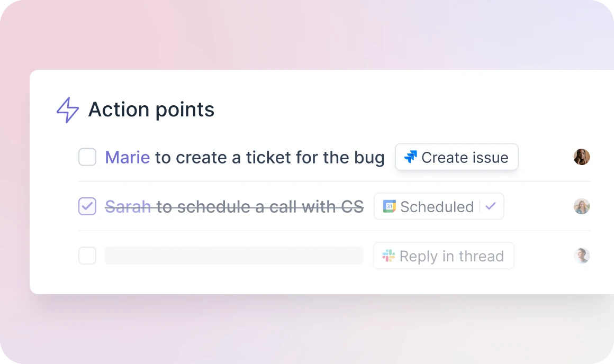Select Marie's action item row
614x364 pixels.
[243, 157]
